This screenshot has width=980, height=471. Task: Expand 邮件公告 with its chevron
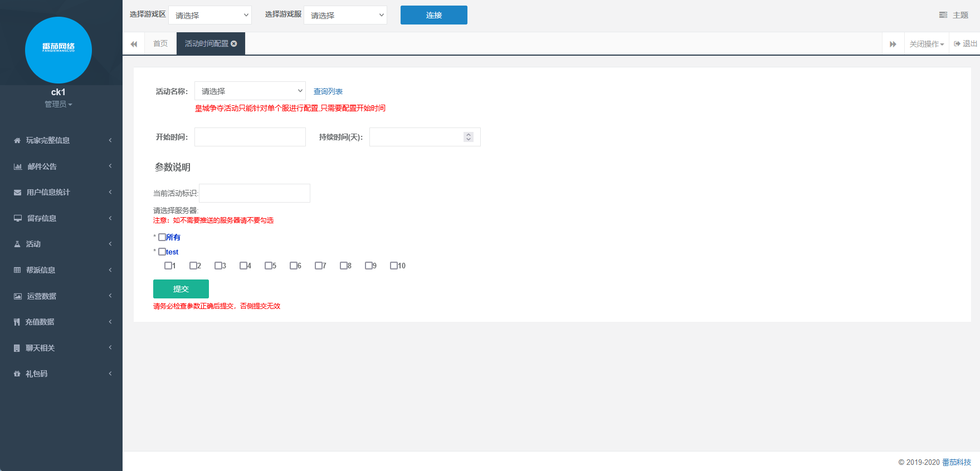click(110, 166)
